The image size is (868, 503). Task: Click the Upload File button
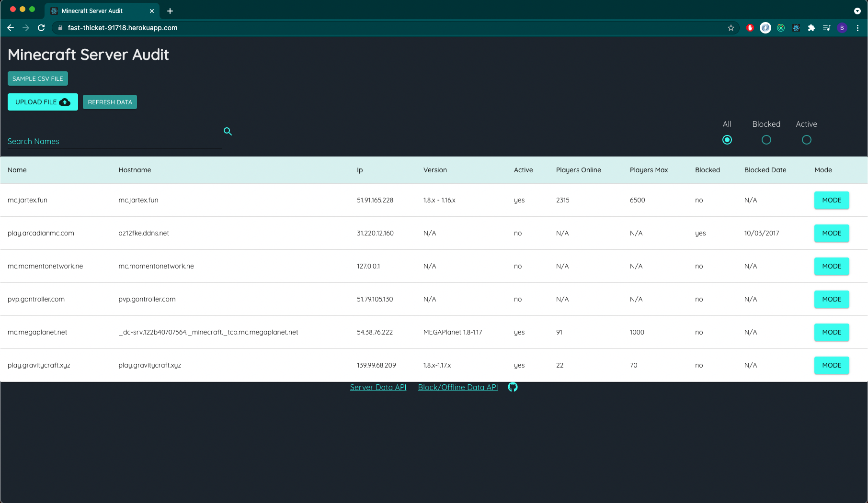[43, 102]
